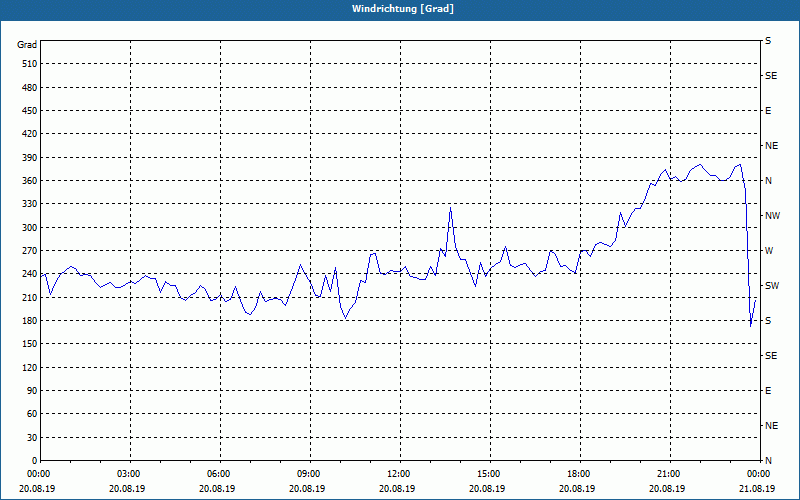Viewport: 800px width, 500px height.
Task: Select the 12:00 time label
Action: [x=399, y=474]
